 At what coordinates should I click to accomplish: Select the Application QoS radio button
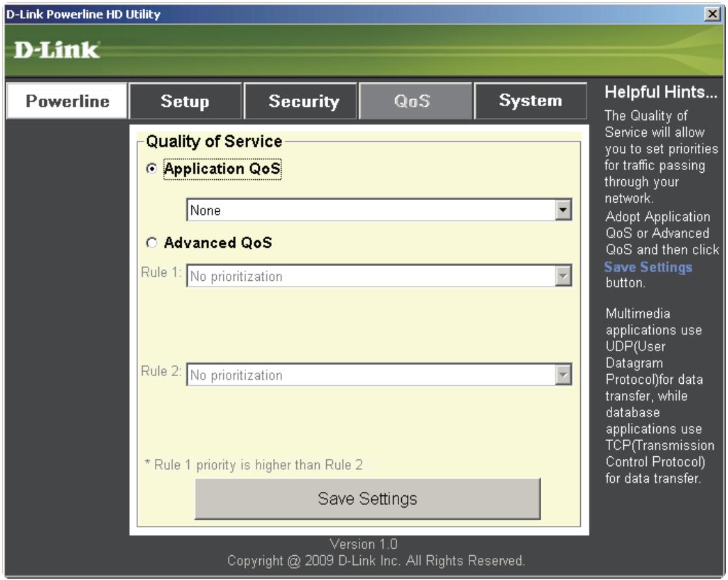(x=152, y=169)
